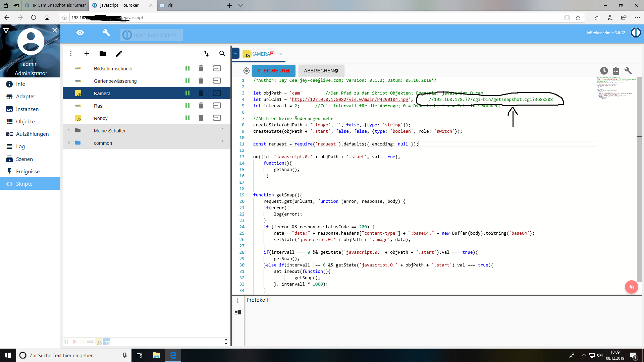
Task: Toggle pause on Gartenbewässerung script
Action: [187, 80]
